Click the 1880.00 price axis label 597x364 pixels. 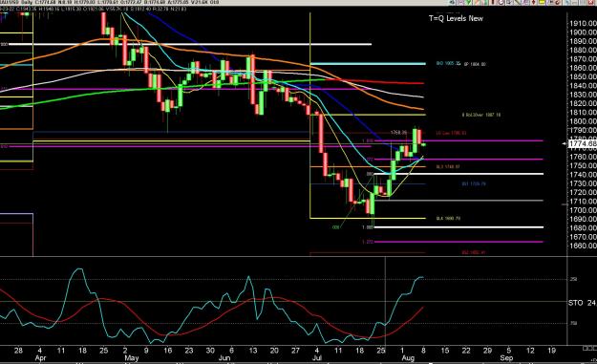[x=583, y=51]
